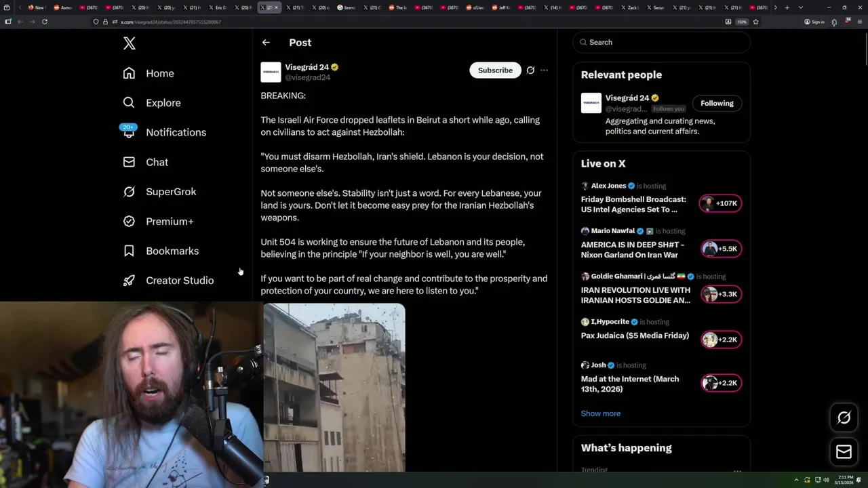Image resolution: width=868 pixels, height=488 pixels.
Task: Click the Premium+ verified badge icon
Action: tap(129, 222)
